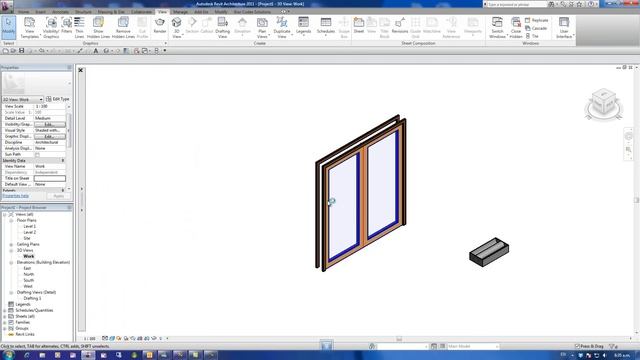Screen dimensions: 640x360
Task: Open the Insert ribbon tab
Action: [x=40, y=12]
